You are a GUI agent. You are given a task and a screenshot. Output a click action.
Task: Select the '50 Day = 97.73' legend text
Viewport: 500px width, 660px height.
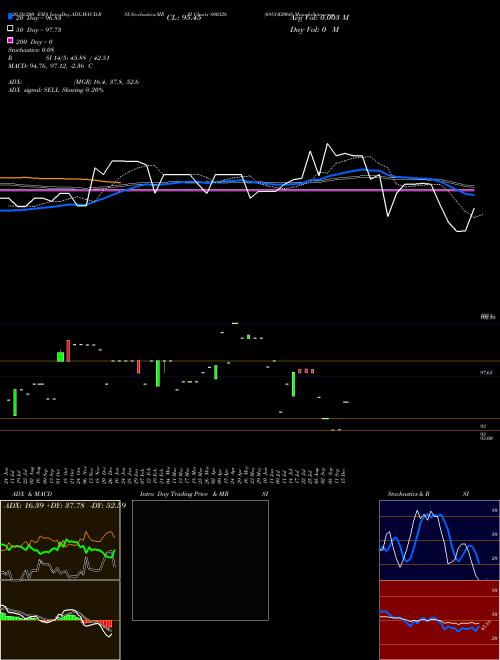tap(39, 29)
